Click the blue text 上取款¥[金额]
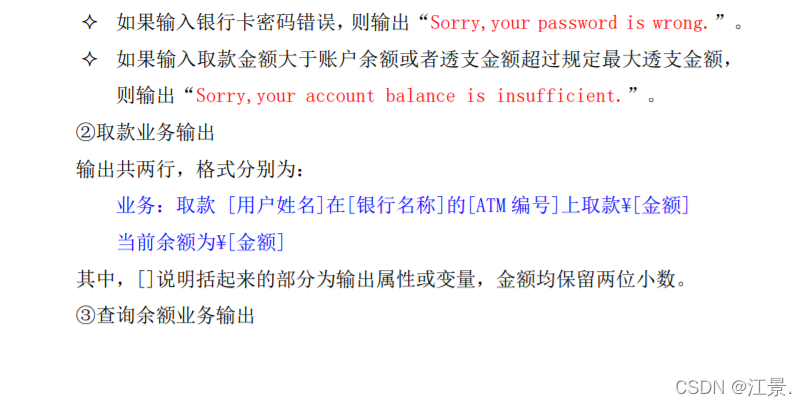 coord(625,205)
